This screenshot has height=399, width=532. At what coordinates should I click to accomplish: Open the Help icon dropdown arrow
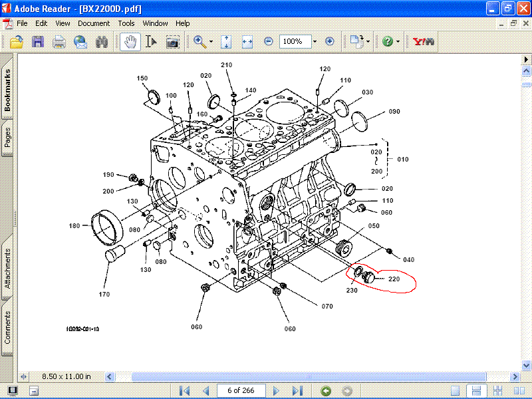(x=398, y=42)
